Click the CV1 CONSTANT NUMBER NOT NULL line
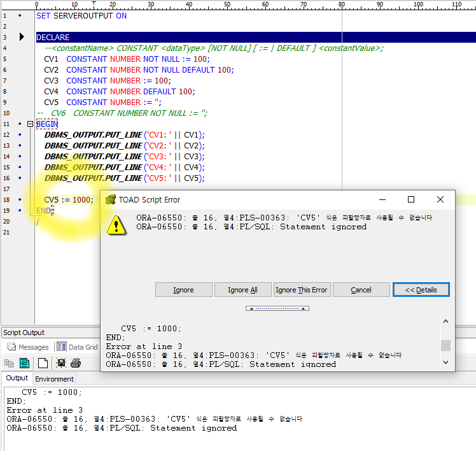The height and width of the screenshot is (451, 476). (127, 59)
